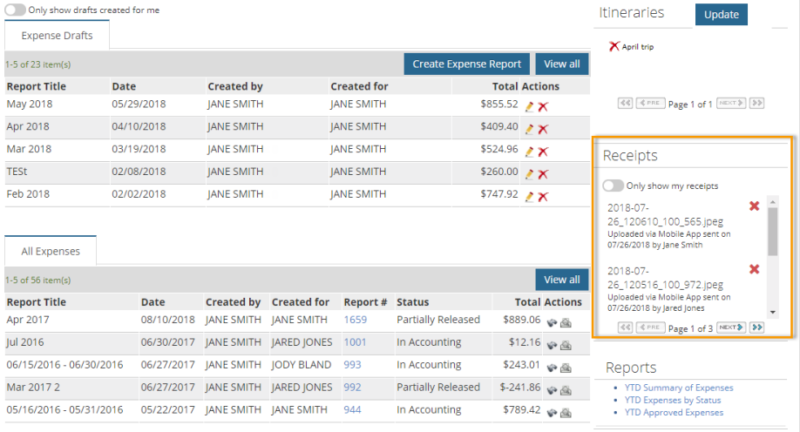Click Create Expense Report button

pyautogui.click(x=467, y=64)
